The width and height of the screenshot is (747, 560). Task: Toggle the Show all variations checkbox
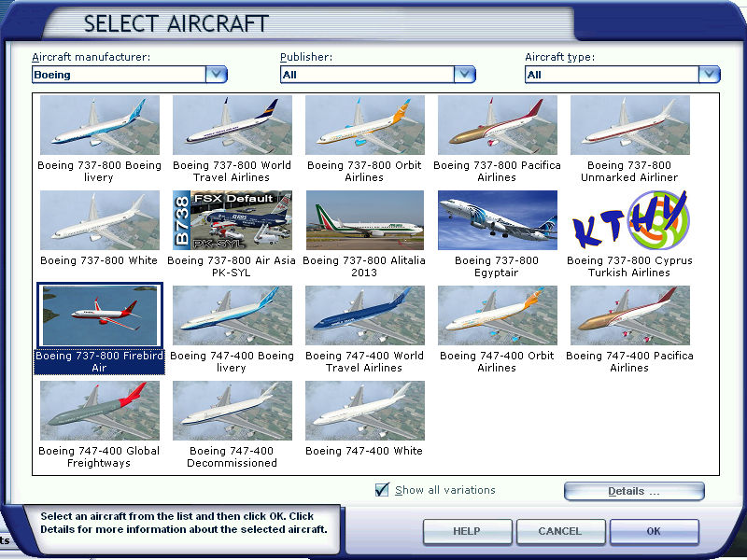(x=382, y=490)
